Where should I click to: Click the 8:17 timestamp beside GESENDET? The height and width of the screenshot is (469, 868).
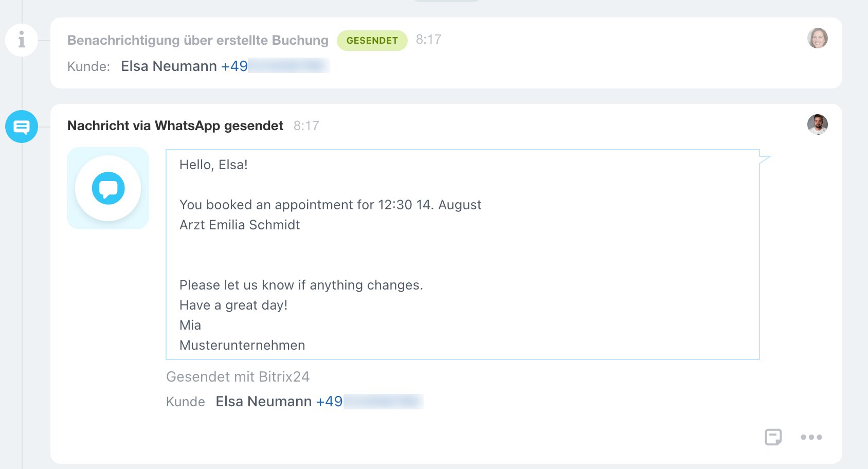click(428, 40)
